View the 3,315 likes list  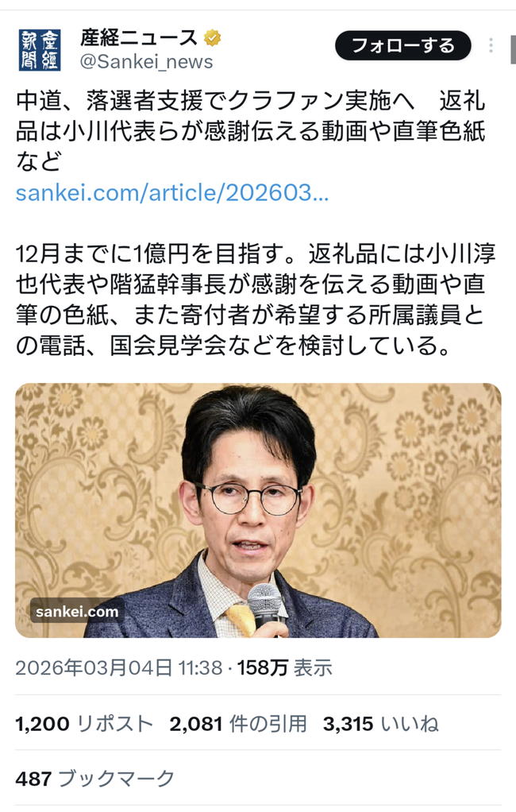(381, 724)
